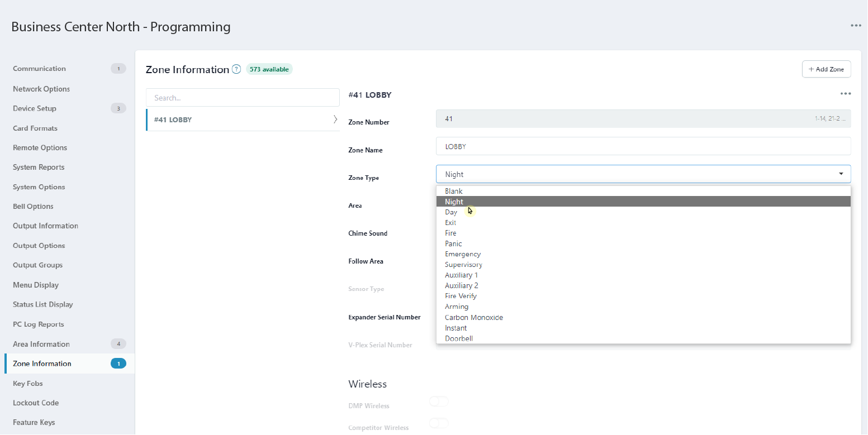Click the Device Setup count badge

click(118, 108)
